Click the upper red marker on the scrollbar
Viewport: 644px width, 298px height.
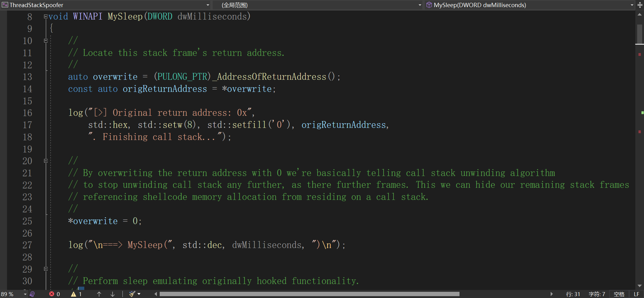point(640,55)
